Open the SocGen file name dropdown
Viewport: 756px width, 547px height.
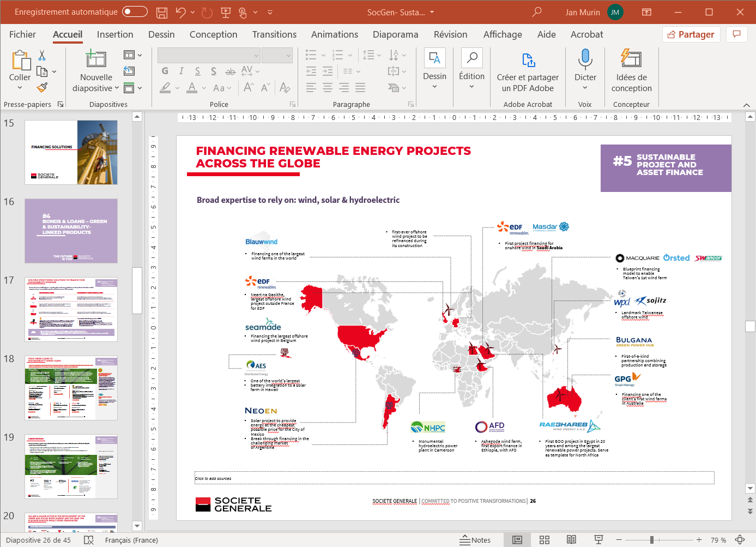tap(432, 12)
